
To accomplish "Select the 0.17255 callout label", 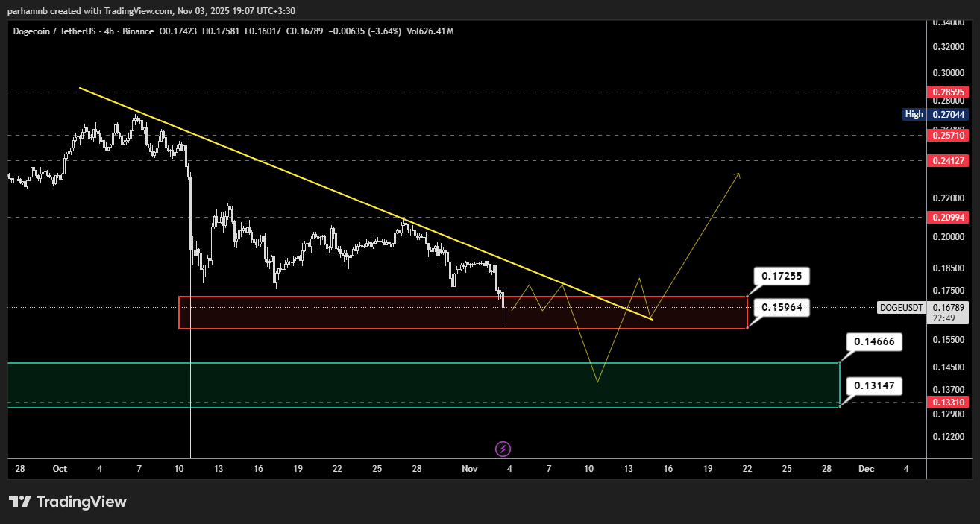I will pyautogui.click(x=781, y=277).
